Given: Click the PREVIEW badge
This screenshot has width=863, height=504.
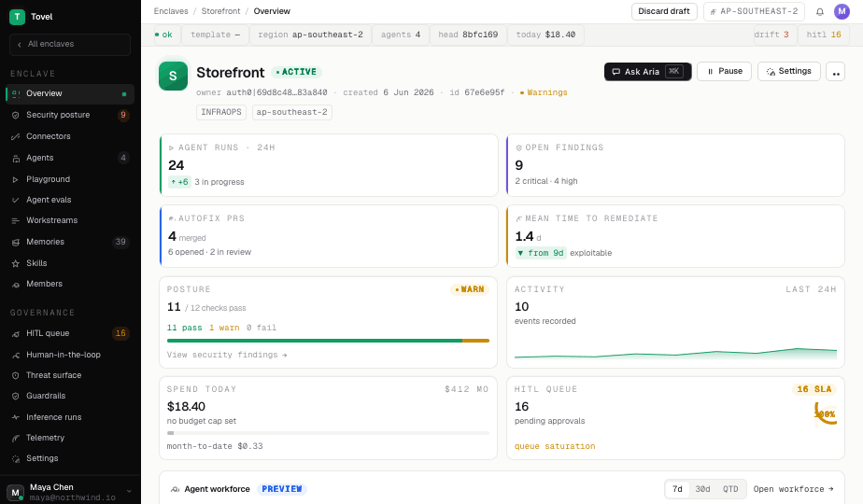Looking at the screenshot, I should point(282,489).
